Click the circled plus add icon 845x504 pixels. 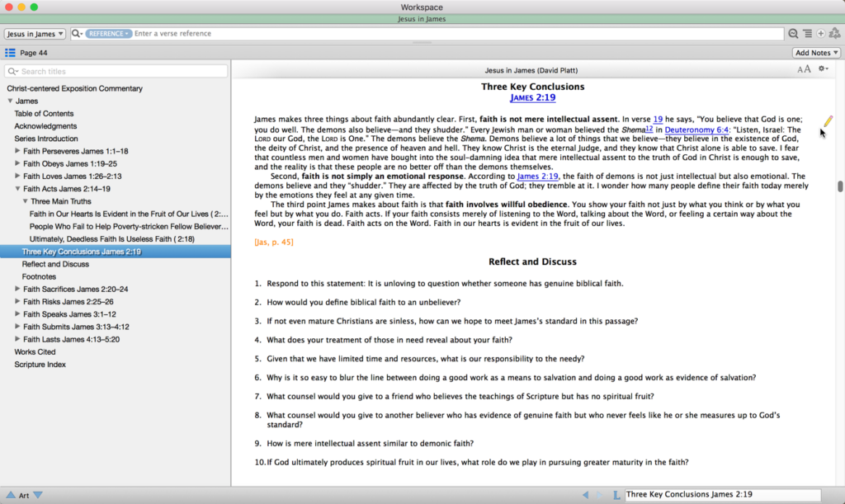pos(821,33)
